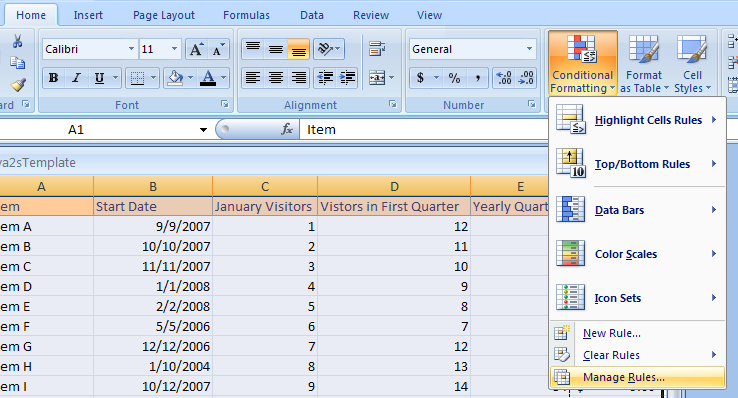Expand Color Scales submenu

[637, 254]
